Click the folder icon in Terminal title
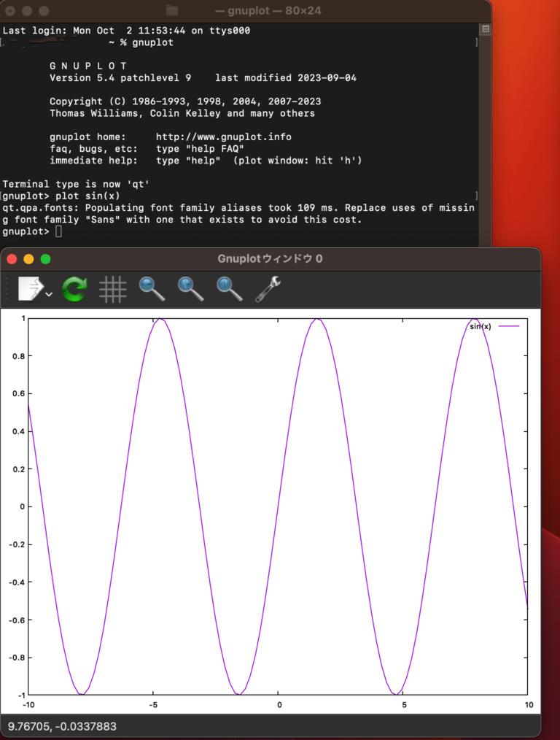The image size is (560, 740). tap(172, 11)
